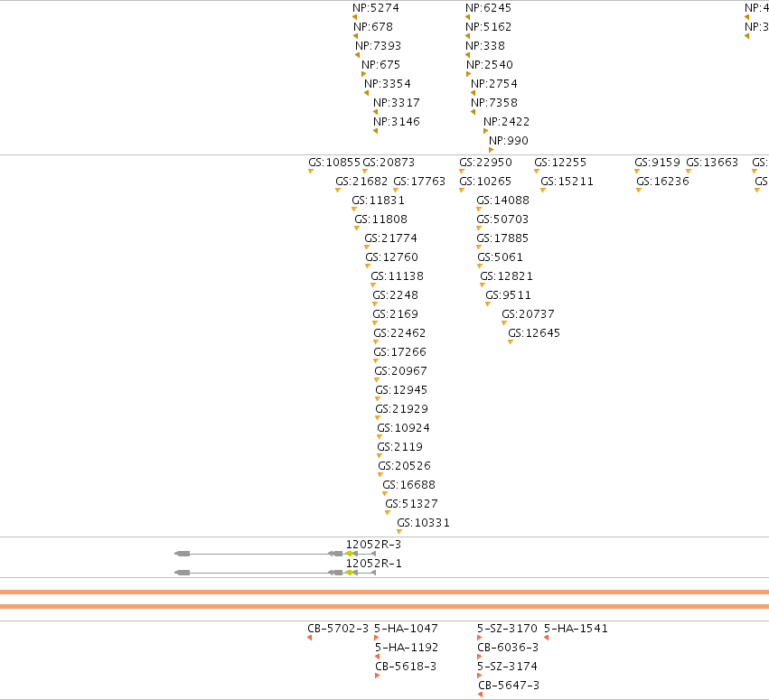Click the NP:7358 label
Screen dimensions: 769x700
494,103
